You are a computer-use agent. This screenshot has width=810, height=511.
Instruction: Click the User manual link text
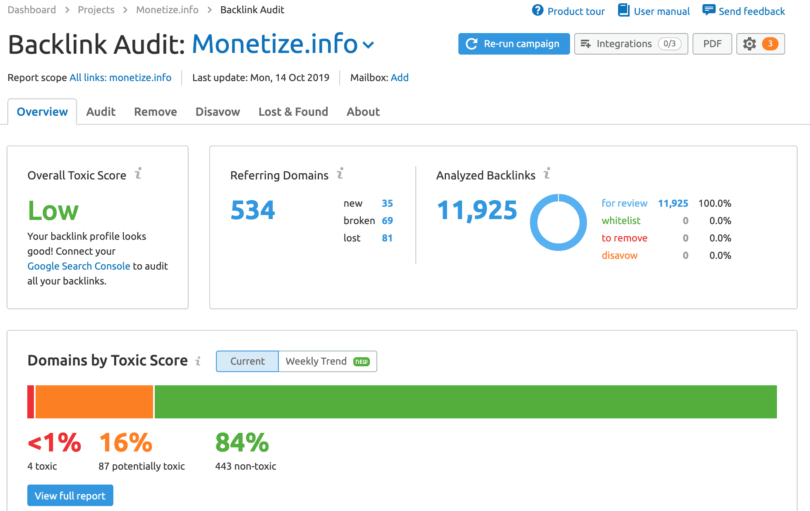[x=662, y=11]
